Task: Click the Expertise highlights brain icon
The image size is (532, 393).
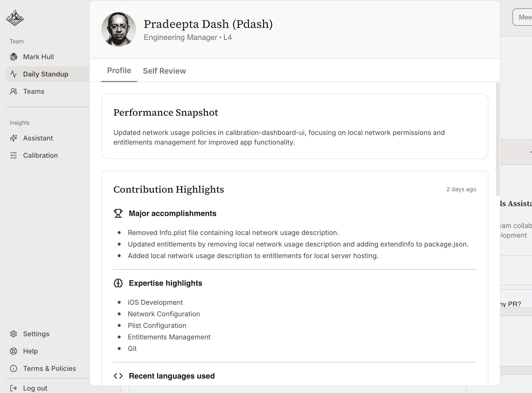Action: [118, 283]
